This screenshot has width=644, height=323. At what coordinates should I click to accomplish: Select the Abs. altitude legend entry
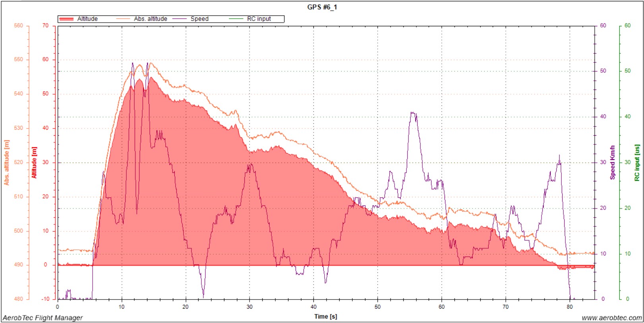(150, 19)
